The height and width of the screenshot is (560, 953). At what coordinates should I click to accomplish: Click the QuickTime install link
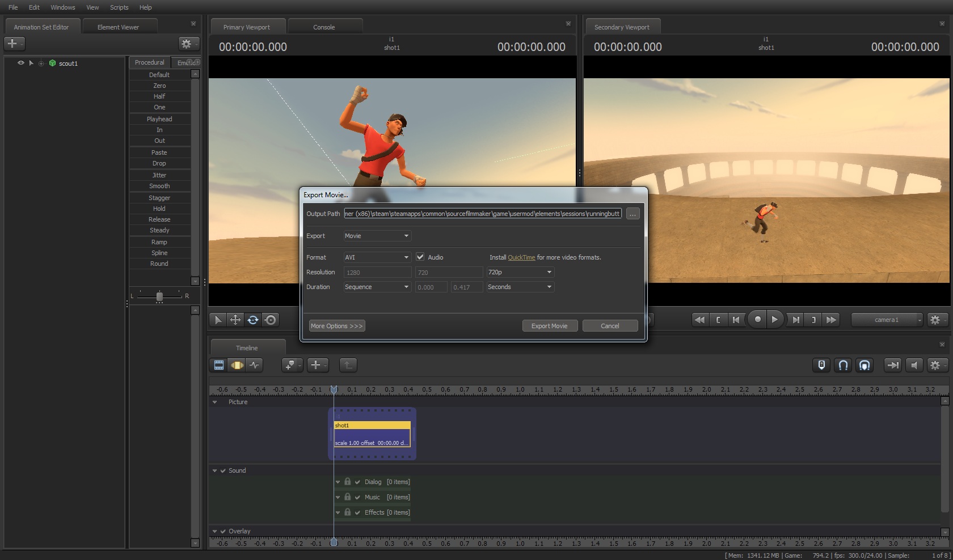(x=521, y=257)
